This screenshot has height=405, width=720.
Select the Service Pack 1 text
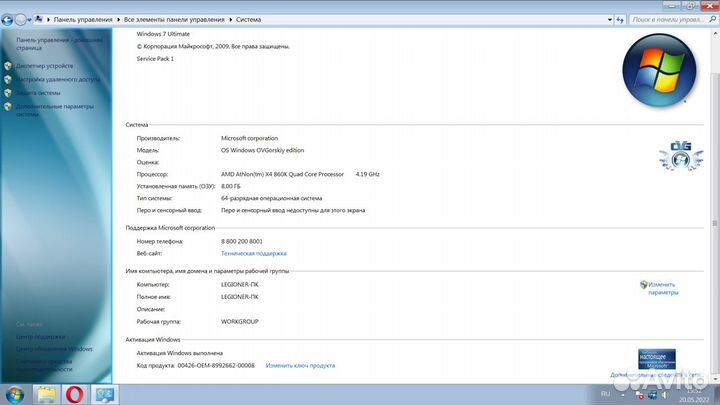point(155,59)
